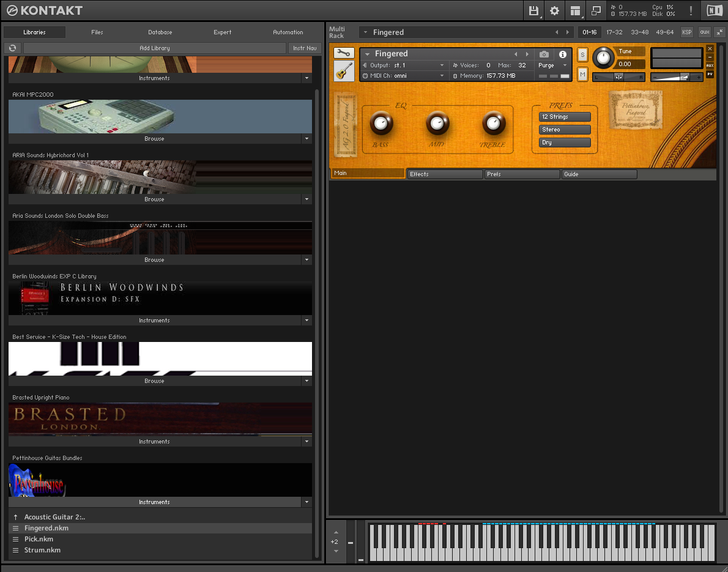
Task: Switch to the Database tab
Action: pos(160,32)
